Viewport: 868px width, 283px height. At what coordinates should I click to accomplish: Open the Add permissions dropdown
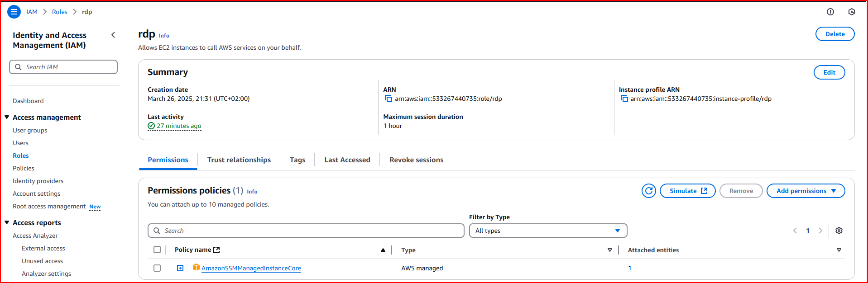[806, 191]
